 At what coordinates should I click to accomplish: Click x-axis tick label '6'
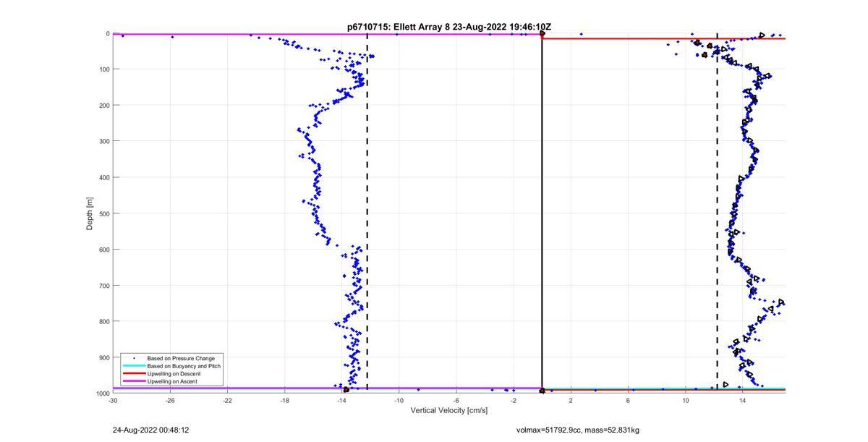628,400
